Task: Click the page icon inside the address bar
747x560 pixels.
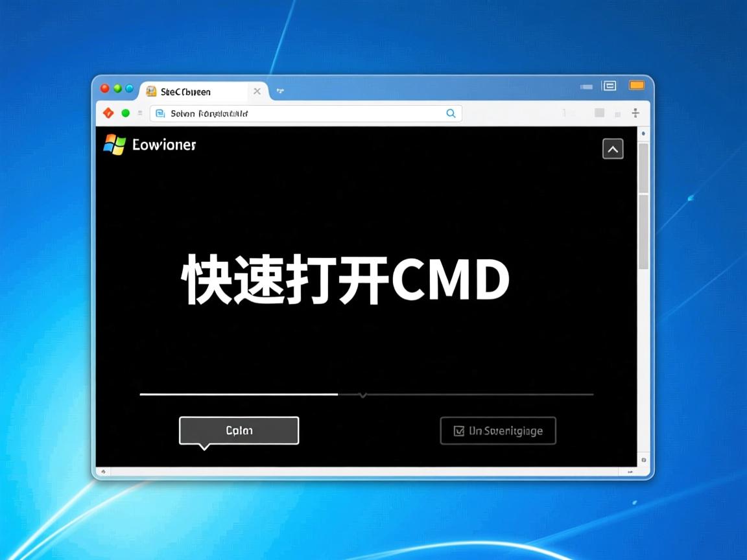Action: 160,113
